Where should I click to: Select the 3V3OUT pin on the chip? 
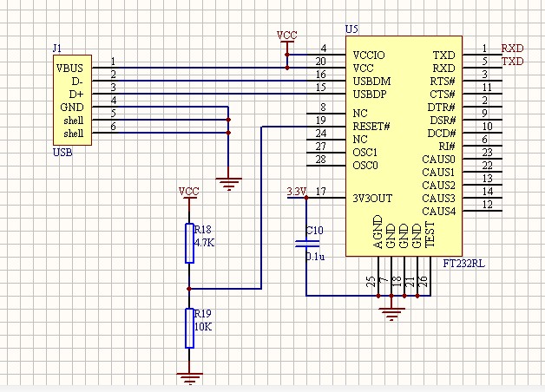tap(373, 198)
